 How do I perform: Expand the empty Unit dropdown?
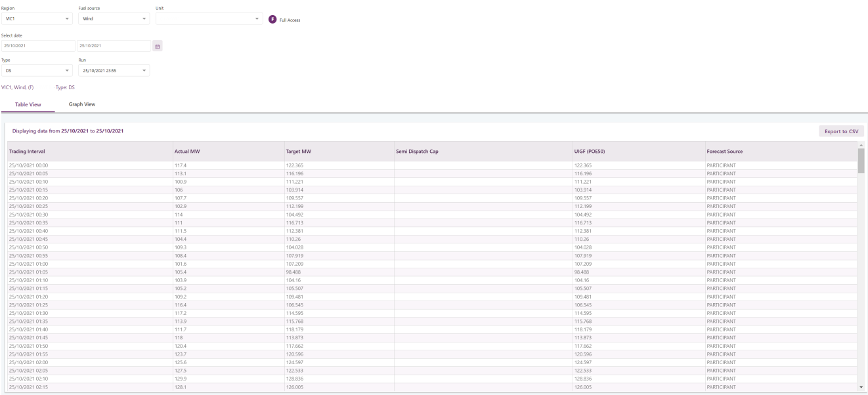pyautogui.click(x=209, y=18)
